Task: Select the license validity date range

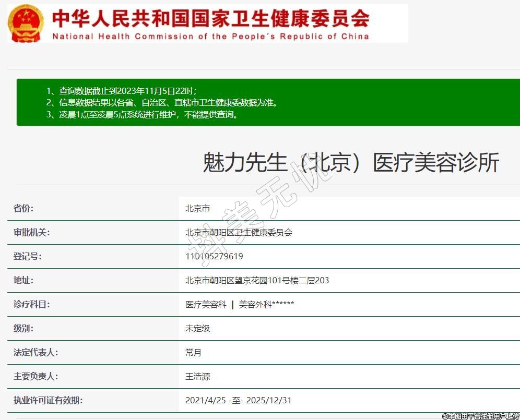Action: pos(238,401)
